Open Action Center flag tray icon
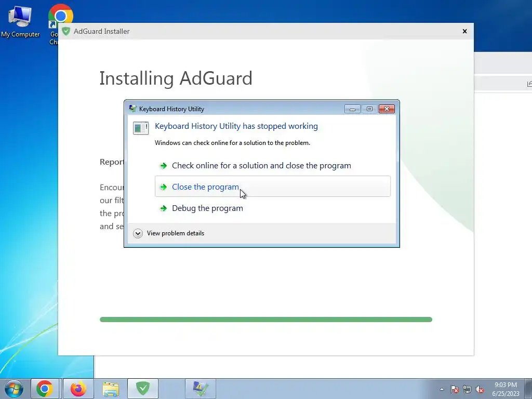 point(455,389)
